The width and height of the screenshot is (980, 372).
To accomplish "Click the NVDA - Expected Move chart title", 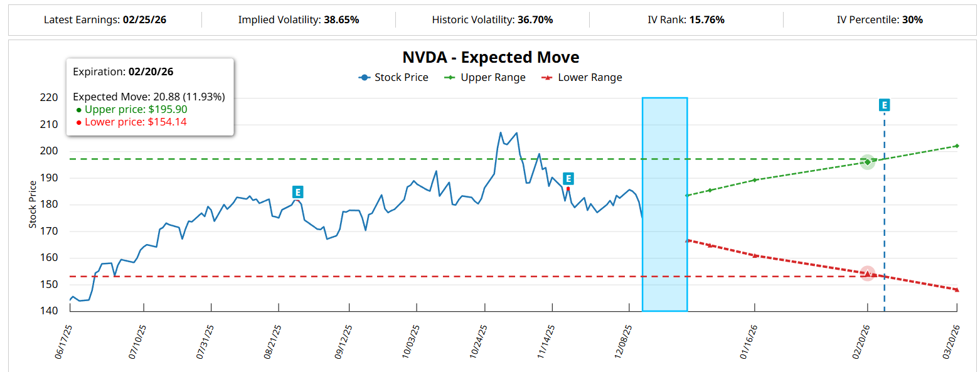I will [491, 58].
